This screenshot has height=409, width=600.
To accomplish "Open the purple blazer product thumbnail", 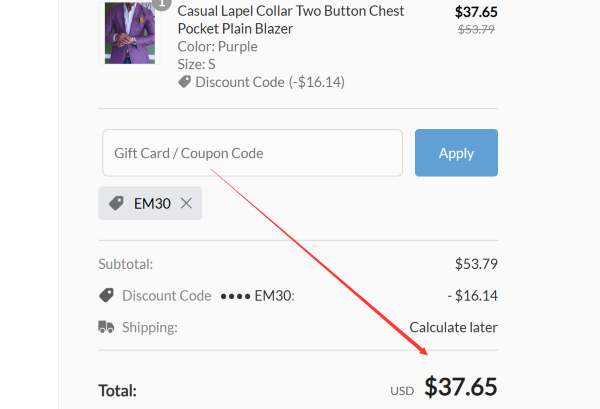I will pos(130,33).
